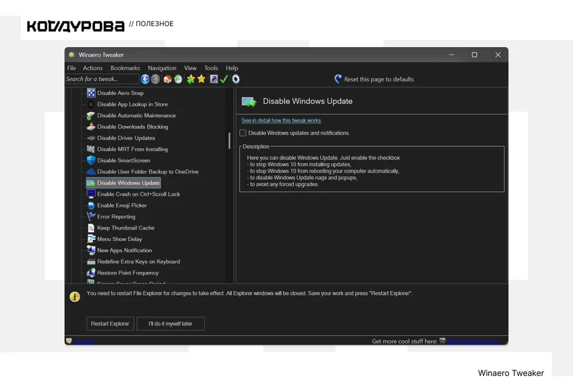
Task: Click the Reset this page arrow icon
Action: click(338, 79)
